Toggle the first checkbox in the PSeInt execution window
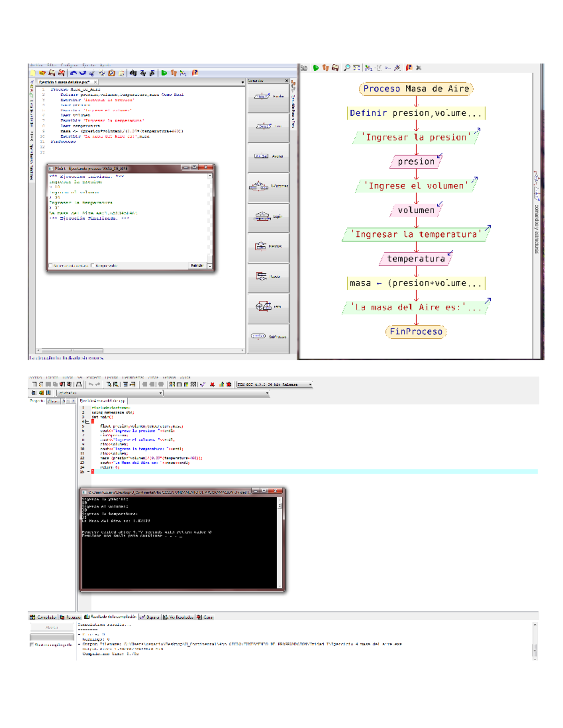The width and height of the screenshot is (563, 728). (51, 266)
